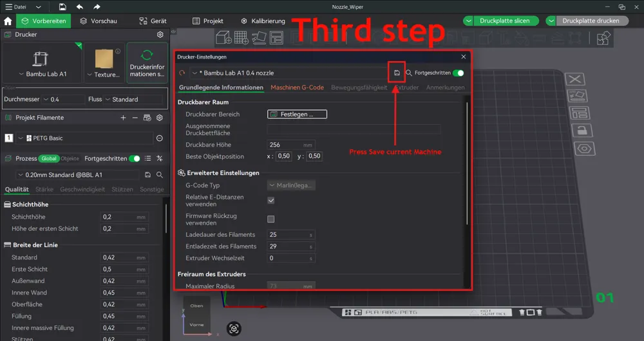The width and height of the screenshot is (644, 341).
Task: Save the current machine preset
Action: [397, 73]
